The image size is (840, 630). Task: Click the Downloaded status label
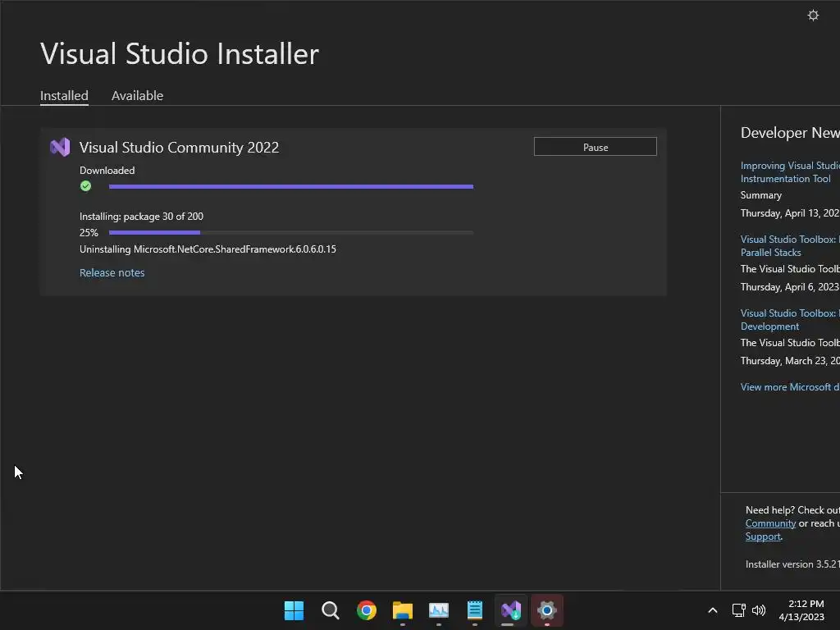107,171
